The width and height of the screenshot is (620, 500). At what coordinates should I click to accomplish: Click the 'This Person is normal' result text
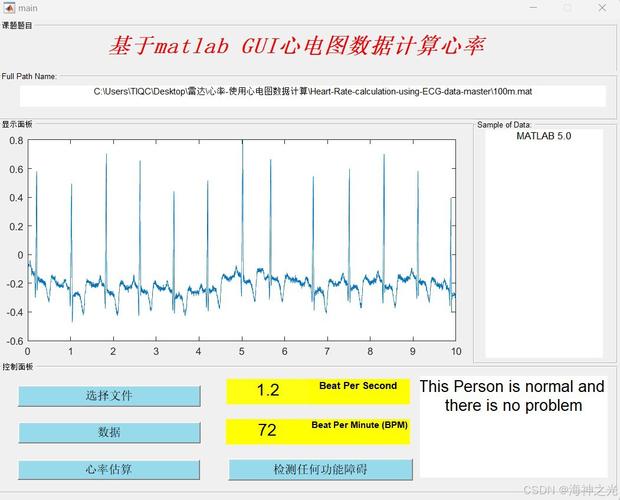(512, 396)
